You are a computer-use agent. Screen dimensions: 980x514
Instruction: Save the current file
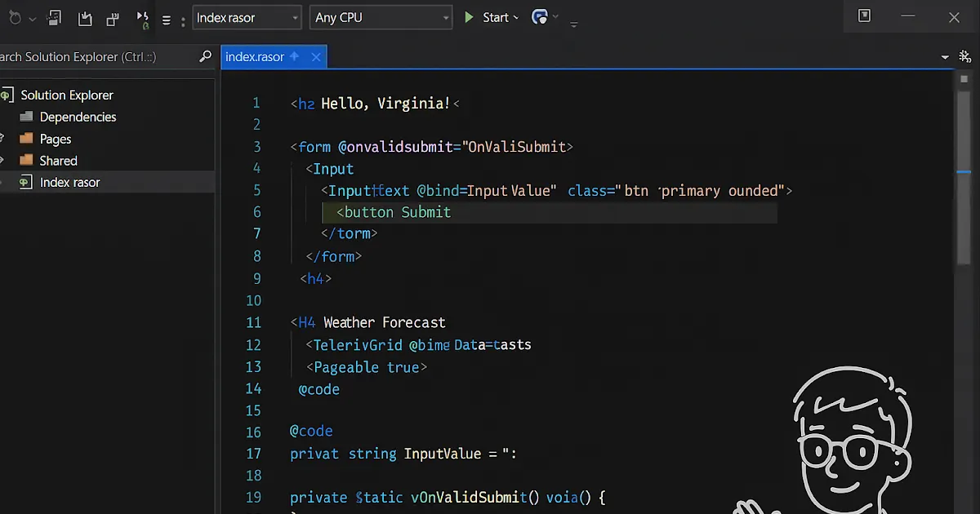tap(85, 18)
